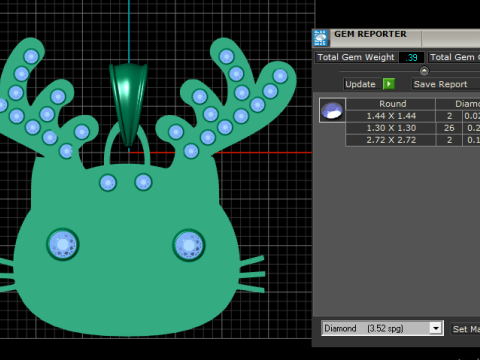
Task: Select the Total Gem Weight value field
Action: pyautogui.click(x=411, y=57)
